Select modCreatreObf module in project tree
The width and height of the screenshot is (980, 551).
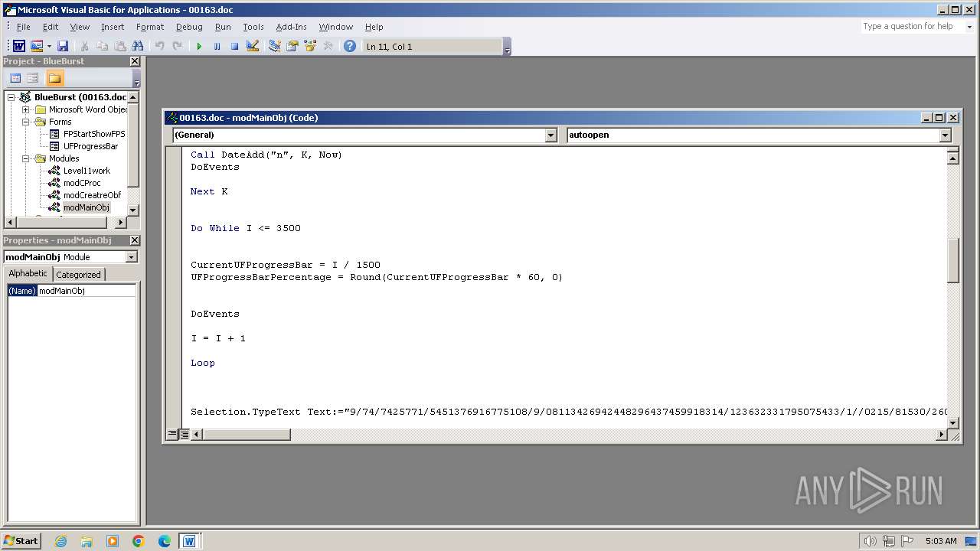[92, 195]
